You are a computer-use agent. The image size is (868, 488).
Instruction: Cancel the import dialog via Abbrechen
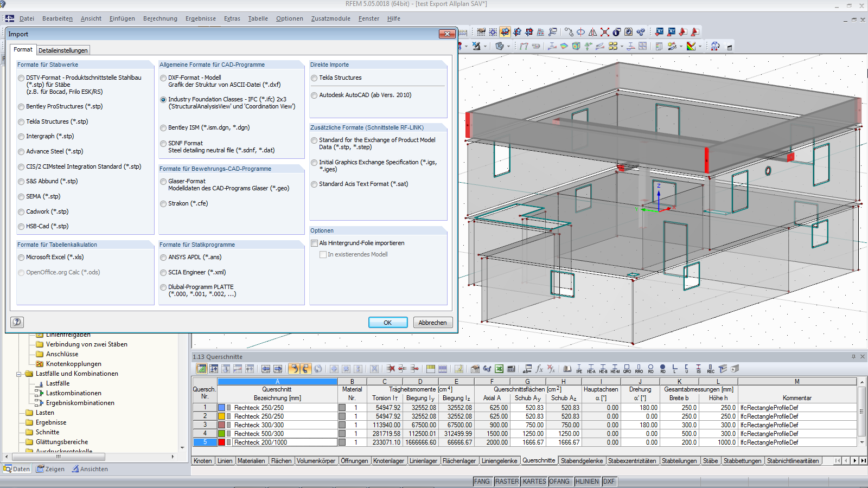pyautogui.click(x=432, y=322)
